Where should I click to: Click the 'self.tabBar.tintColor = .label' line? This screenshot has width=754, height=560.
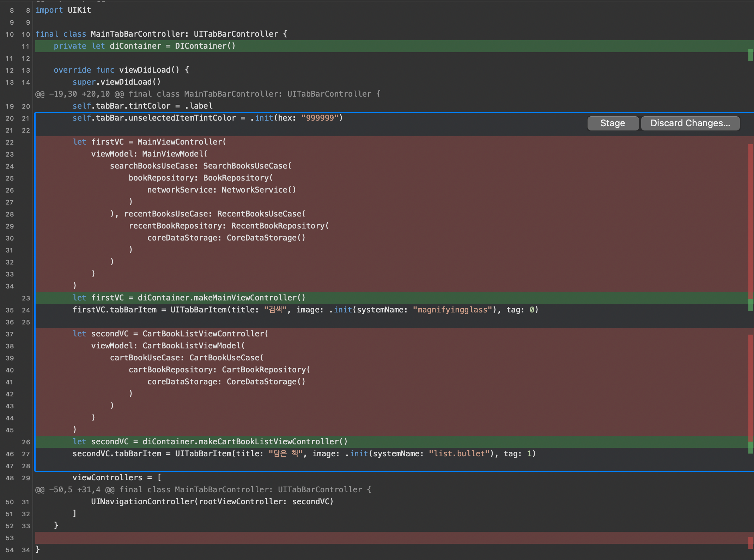tap(142, 106)
